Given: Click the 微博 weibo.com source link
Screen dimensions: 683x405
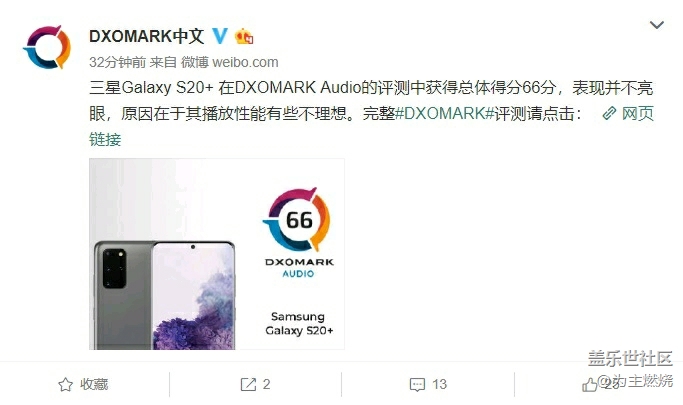Looking at the screenshot, I should [x=230, y=62].
